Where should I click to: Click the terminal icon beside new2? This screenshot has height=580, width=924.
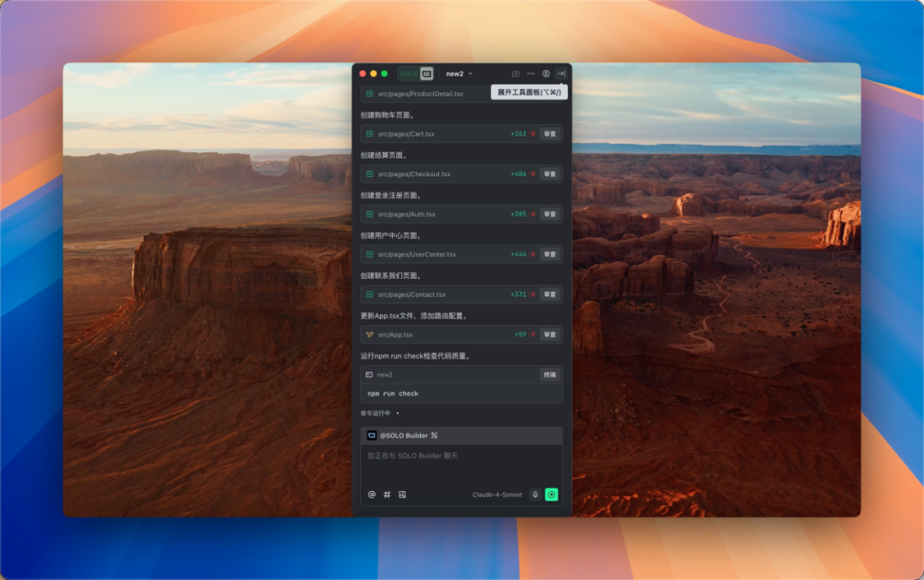369,375
